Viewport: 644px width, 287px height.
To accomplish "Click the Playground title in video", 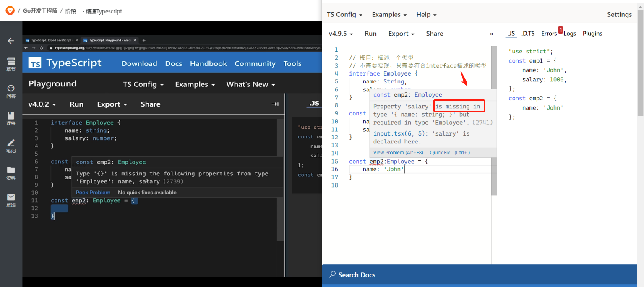I will (x=52, y=84).
